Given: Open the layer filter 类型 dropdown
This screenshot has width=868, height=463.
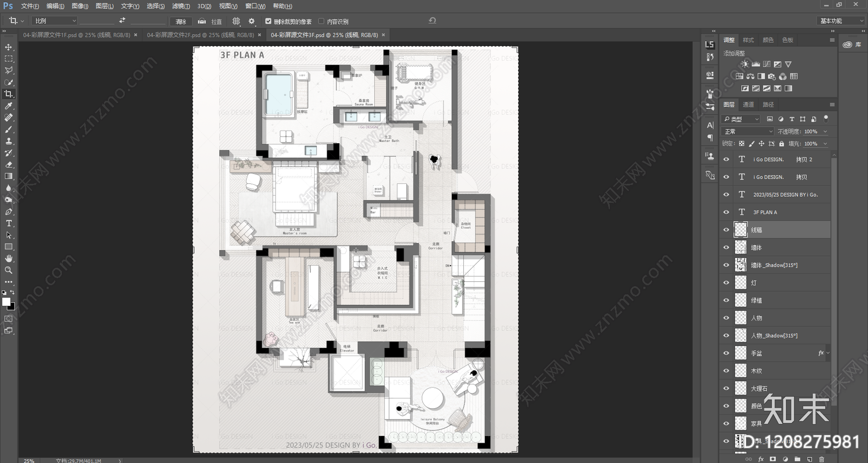Looking at the screenshot, I should (741, 119).
